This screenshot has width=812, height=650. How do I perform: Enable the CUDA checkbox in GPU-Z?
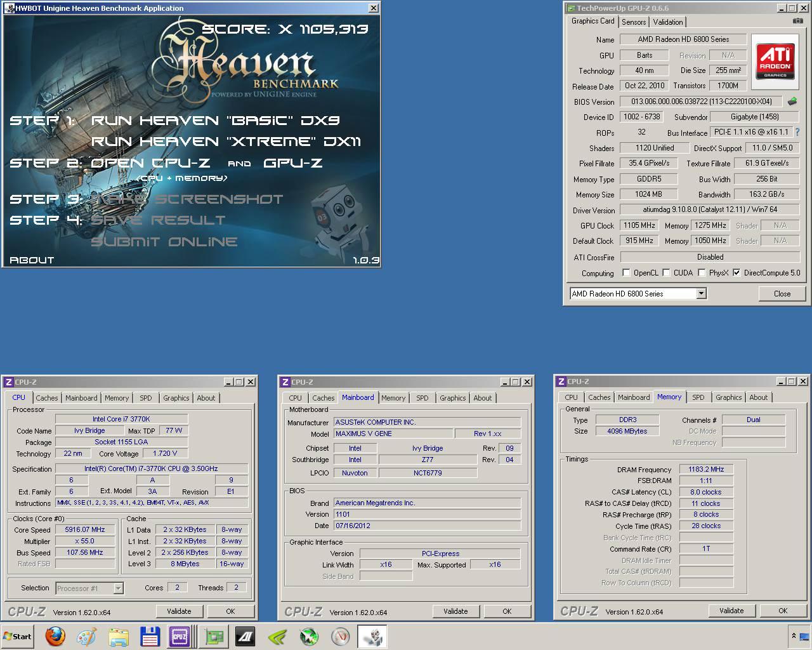tap(666, 273)
